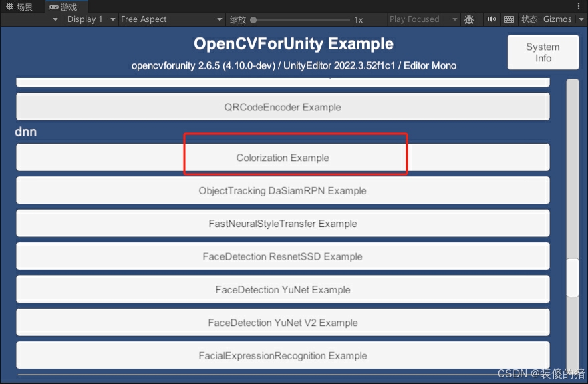Open the Play Focused dropdown
588x384 pixels.
coord(423,19)
